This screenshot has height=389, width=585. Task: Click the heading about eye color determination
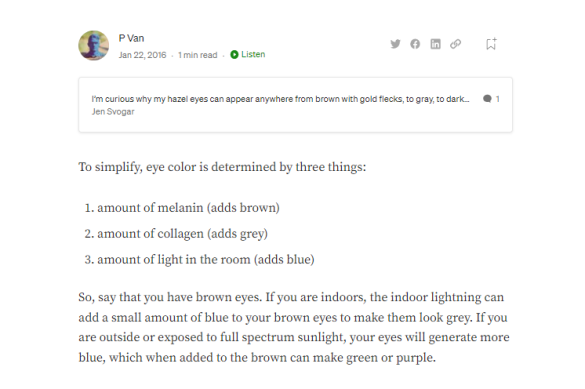pyautogui.click(x=222, y=167)
